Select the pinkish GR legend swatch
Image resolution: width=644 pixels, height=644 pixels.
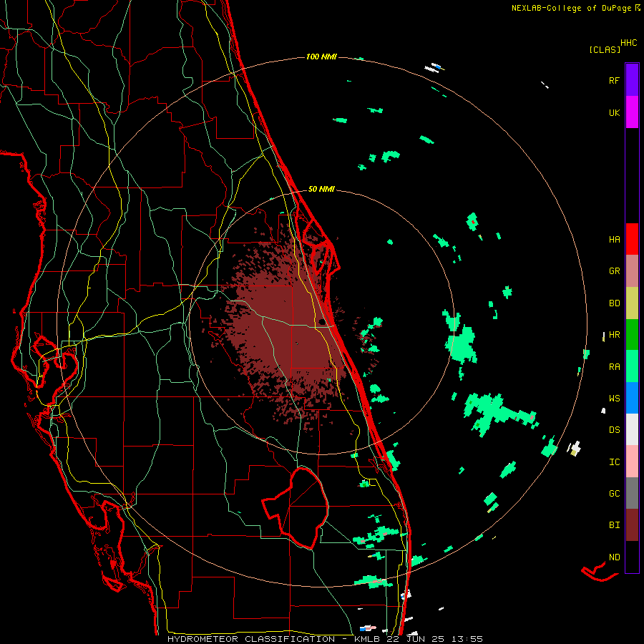click(632, 271)
